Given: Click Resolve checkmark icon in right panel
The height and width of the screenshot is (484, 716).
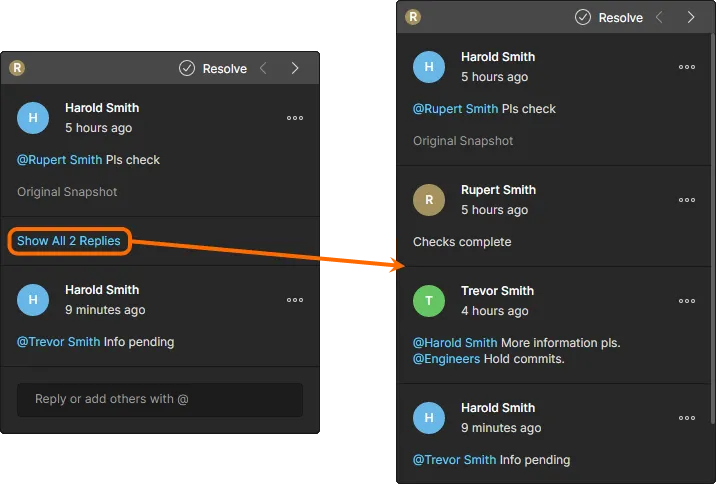Looking at the screenshot, I should point(583,17).
